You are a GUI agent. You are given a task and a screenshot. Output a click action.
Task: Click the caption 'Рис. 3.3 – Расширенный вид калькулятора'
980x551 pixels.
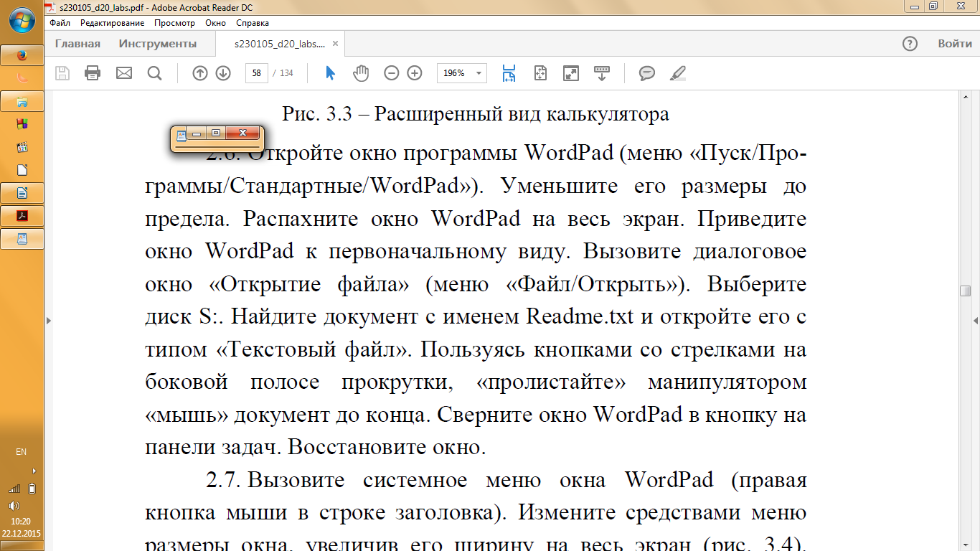click(476, 113)
